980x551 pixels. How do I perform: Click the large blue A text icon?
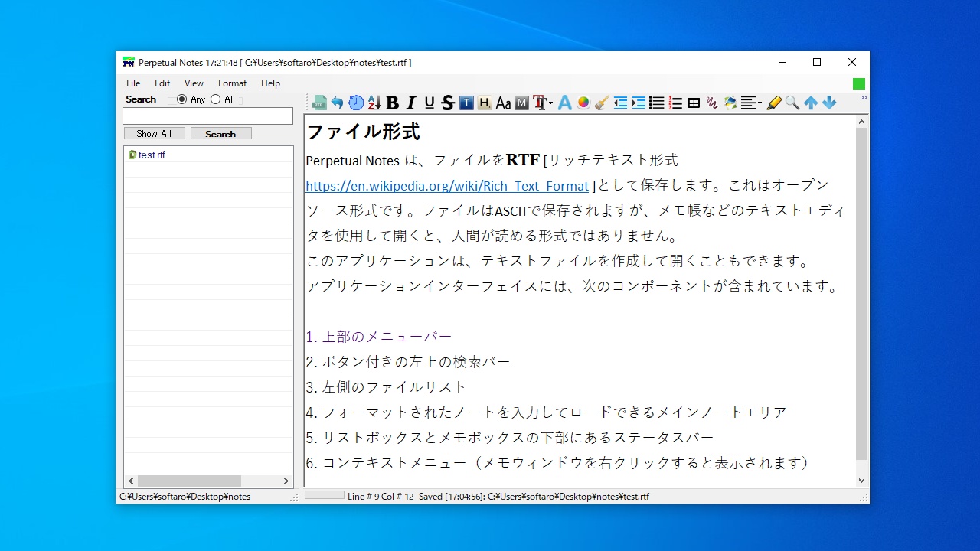tap(565, 103)
